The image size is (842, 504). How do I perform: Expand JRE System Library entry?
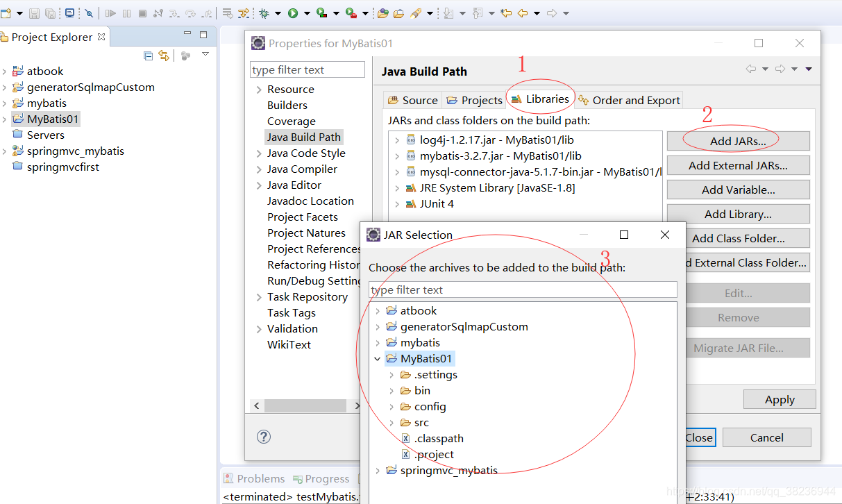pos(397,188)
